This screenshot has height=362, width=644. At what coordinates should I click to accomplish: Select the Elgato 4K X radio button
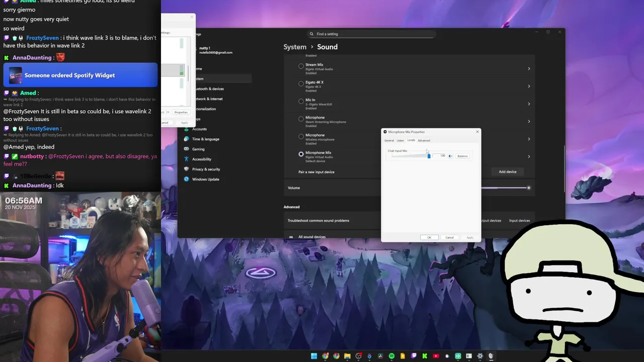[x=301, y=83]
